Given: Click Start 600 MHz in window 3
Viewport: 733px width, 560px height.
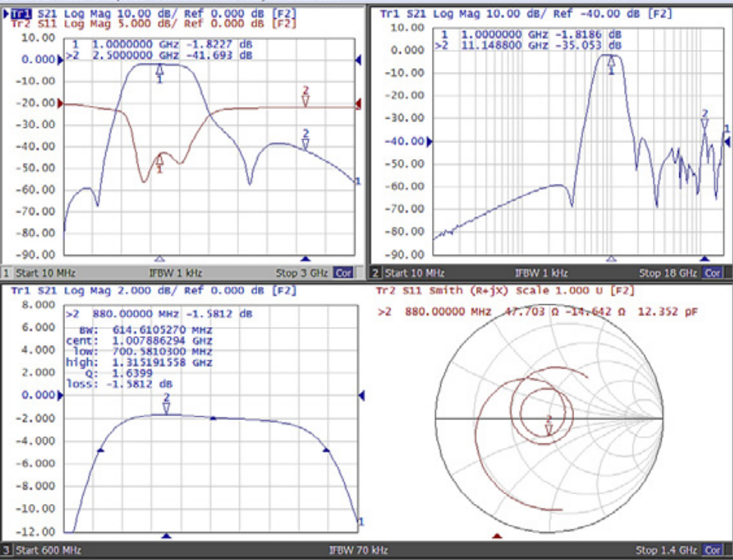Looking at the screenshot, I should pos(48,550).
